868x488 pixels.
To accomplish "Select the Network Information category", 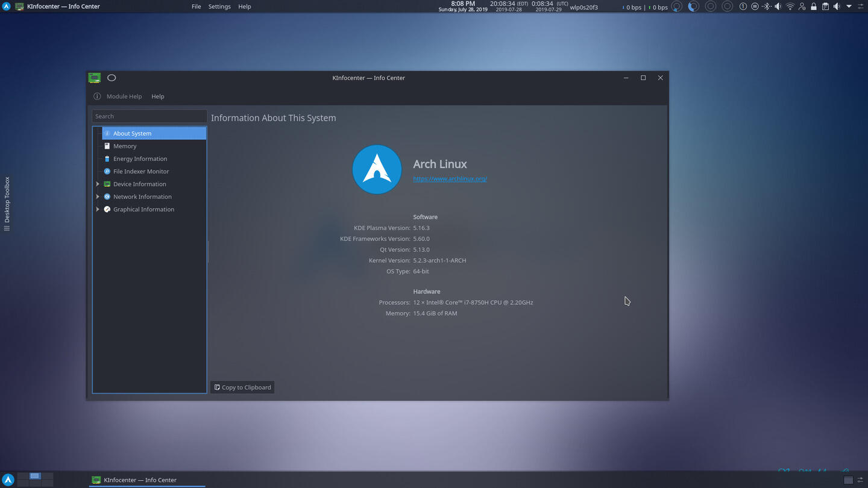I will point(154,196).
